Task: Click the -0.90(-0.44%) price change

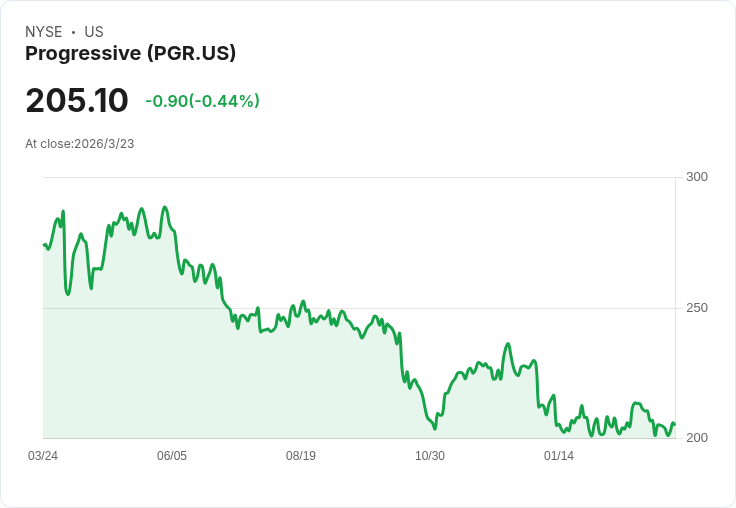Action: click(x=202, y=101)
